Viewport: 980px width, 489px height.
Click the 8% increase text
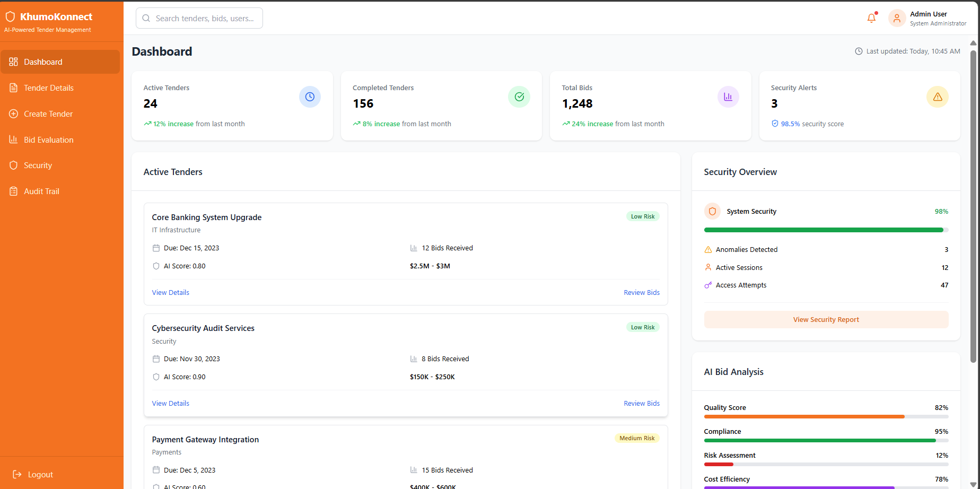[x=381, y=124]
